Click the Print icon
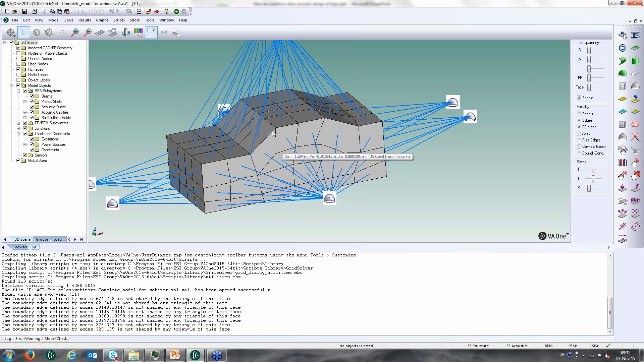This screenshot has height=362, width=644. (34, 11)
